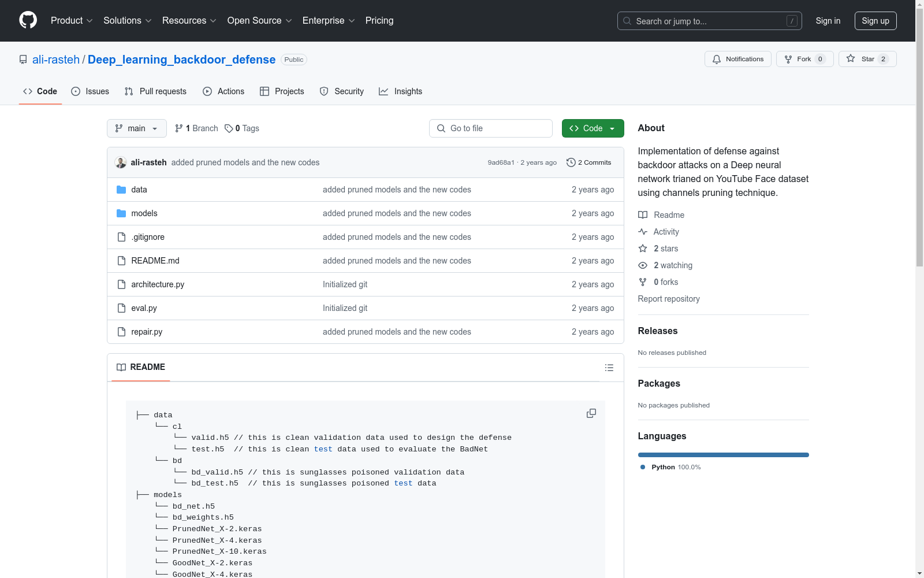Click the Search or jump to field
This screenshot has width=924, height=578.
coord(709,21)
